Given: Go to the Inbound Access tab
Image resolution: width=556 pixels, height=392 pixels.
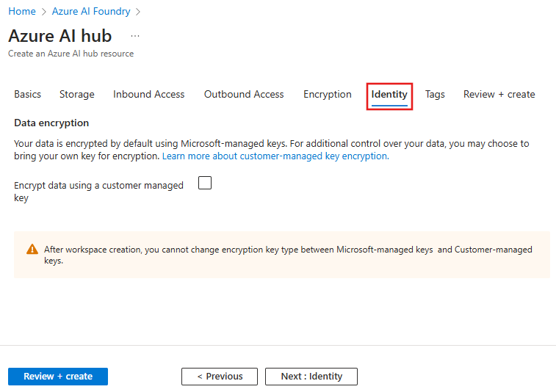Looking at the screenshot, I should coord(149,94).
